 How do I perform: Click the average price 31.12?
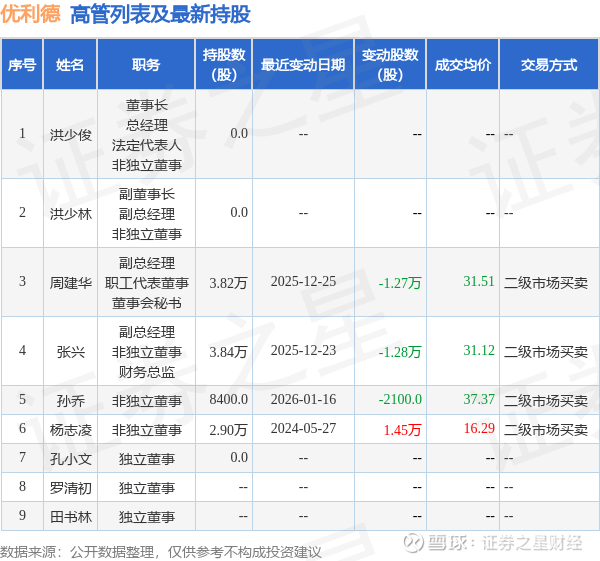point(479,350)
